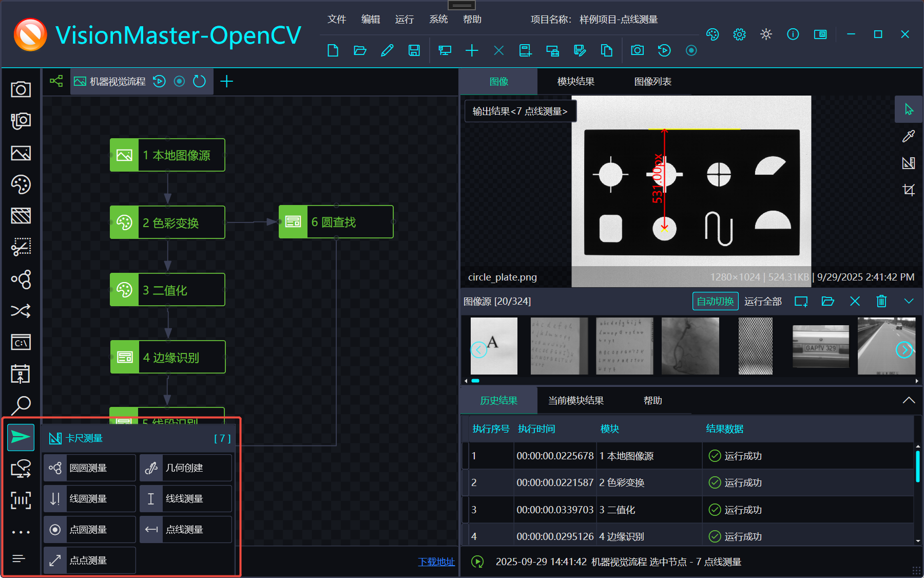924x578 pixels.
Task: Add the 点点测量 module
Action: click(x=90, y=560)
